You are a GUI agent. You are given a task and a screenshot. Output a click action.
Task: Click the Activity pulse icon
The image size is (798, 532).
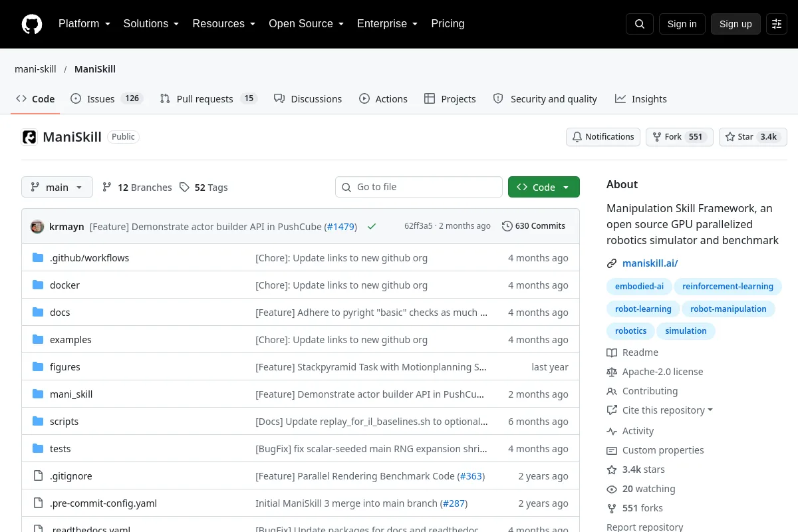(x=612, y=431)
